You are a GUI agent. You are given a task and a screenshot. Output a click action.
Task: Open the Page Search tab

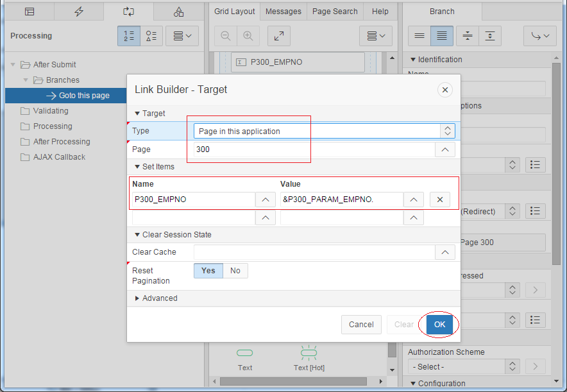click(x=335, y=12)
